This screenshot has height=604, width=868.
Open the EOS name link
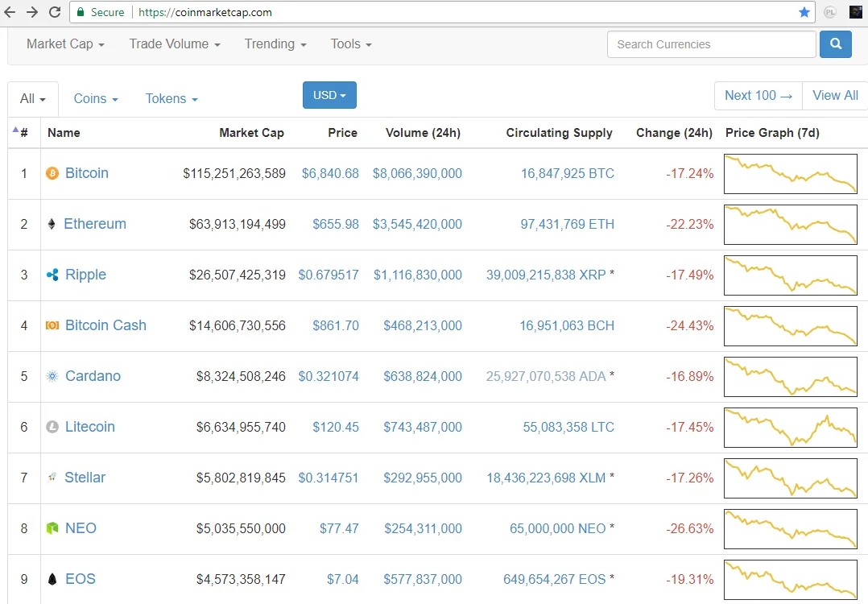tap(81, 579)
